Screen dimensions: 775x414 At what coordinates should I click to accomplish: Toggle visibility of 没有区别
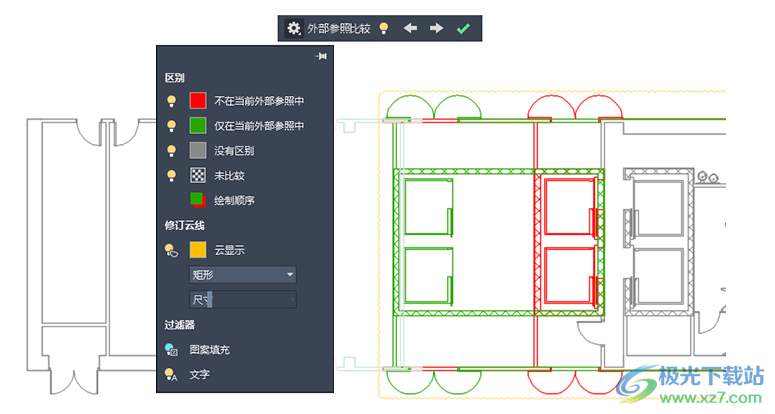coord(172,151)
